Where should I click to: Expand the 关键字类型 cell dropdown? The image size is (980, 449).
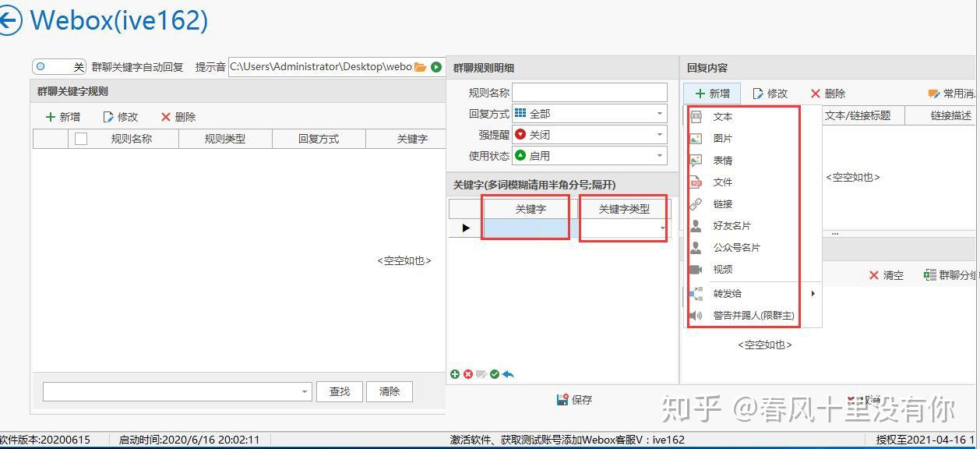[663, 228]
